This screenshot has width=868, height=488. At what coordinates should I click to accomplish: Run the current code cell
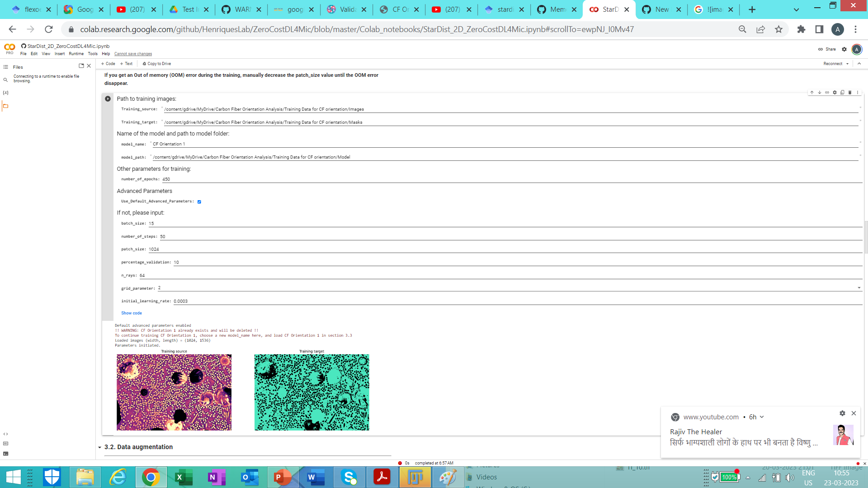pos(108,99)
